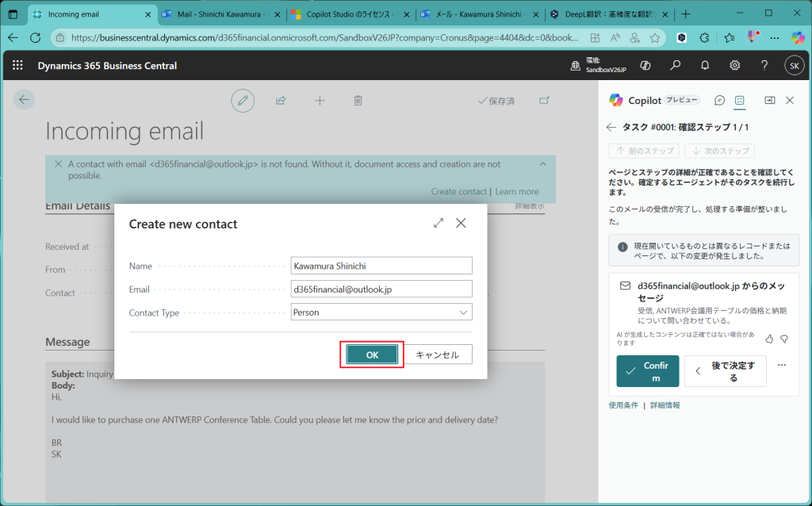Click the share icon on Incoming email page
Viewport: 812px width, 506px height.
[282, 101]
